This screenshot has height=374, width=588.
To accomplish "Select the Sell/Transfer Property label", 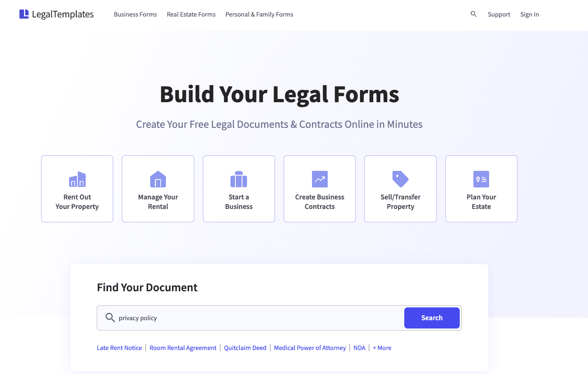I will tap(401, 202).
